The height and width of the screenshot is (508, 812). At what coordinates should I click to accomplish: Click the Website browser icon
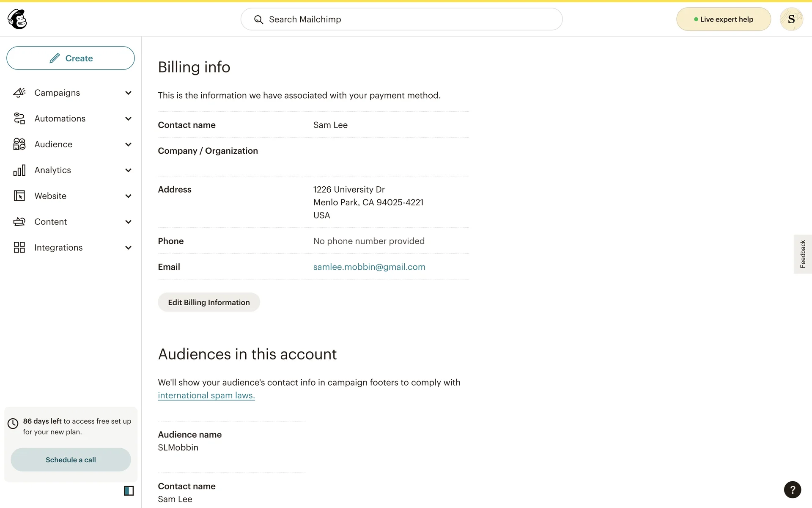point(19,196)
